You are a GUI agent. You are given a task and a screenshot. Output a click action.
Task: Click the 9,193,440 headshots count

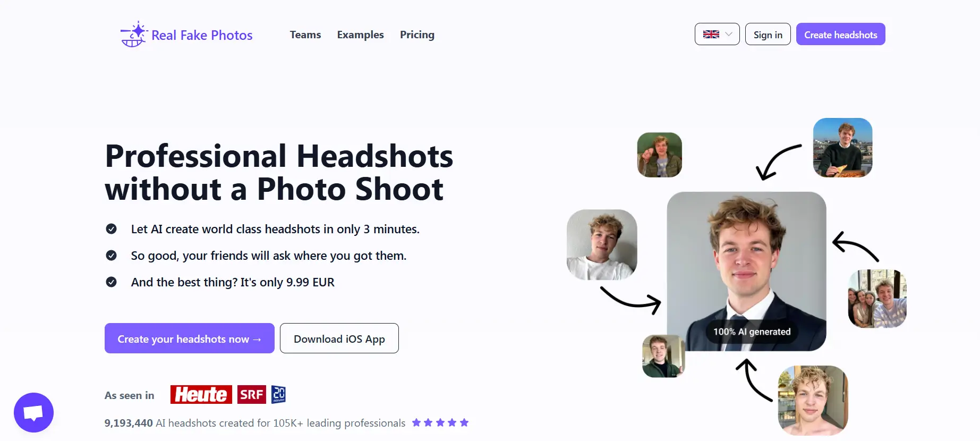129,423
